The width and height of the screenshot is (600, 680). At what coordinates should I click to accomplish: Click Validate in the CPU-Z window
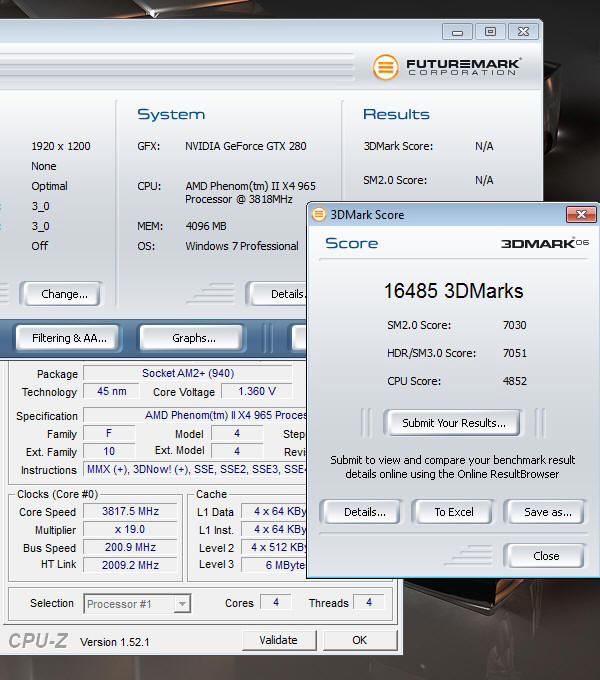279,640
